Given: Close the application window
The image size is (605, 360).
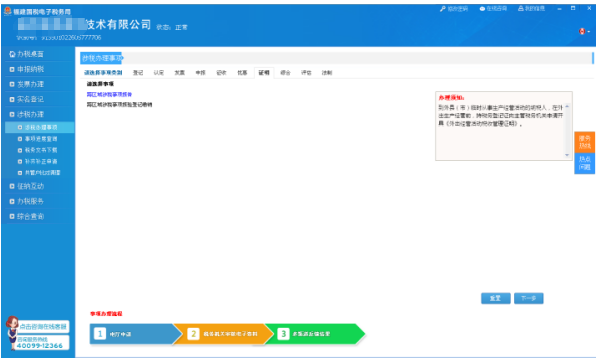Looking at the screenshot, I should pos(589,8).
